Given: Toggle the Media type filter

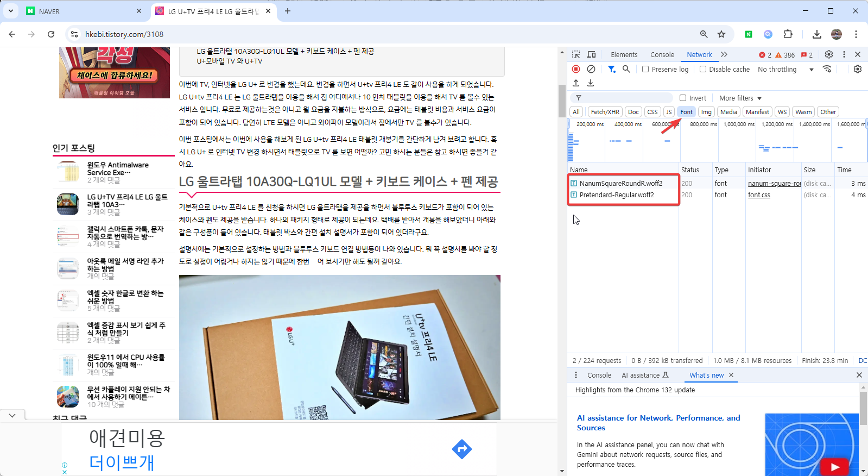Looking at the screenshot, I should coord(728,112).
